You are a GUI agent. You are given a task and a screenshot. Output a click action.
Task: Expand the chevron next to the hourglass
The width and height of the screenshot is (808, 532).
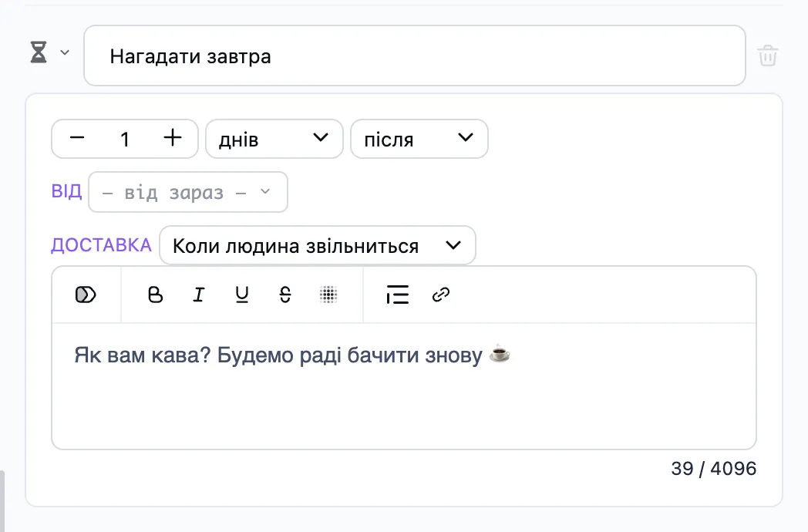(x=65, y=52)
